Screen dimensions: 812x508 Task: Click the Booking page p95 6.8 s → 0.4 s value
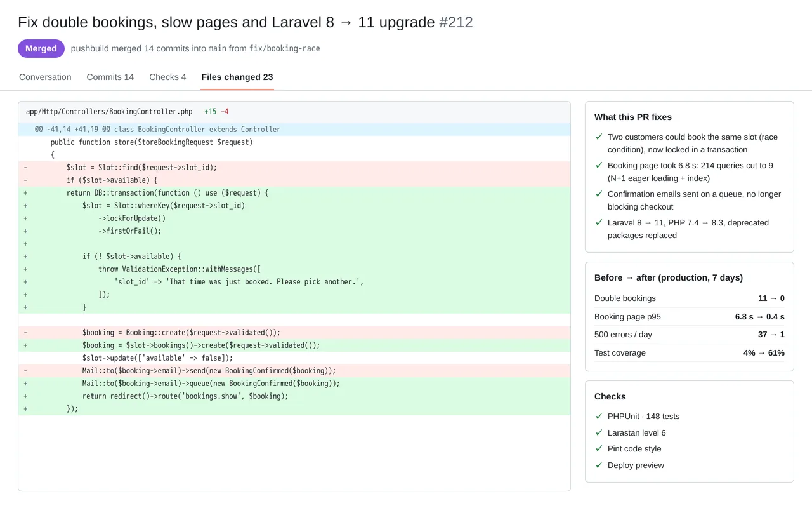760,317
